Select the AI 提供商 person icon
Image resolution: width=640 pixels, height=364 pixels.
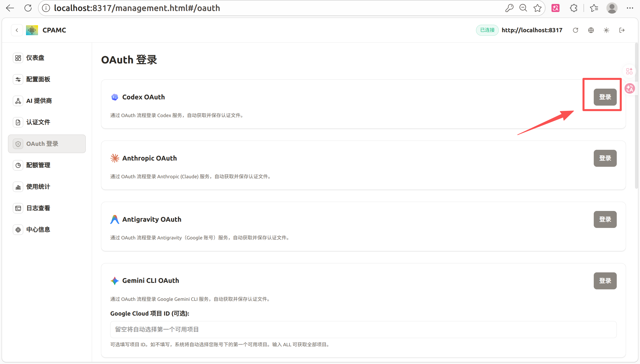tap(18, 101)
